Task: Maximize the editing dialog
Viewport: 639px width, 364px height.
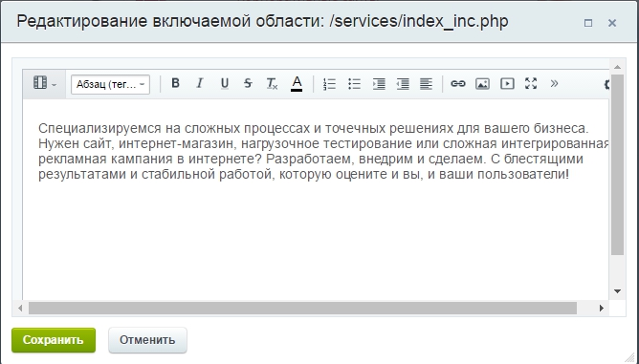Action: click(x=588, y=23)
